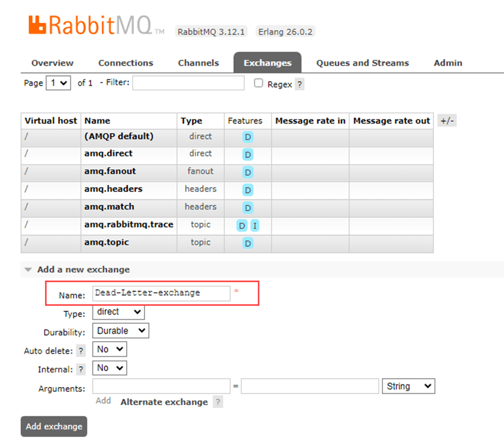The image size is (504, 442).
Task: Click the Alternate exchange argument link
Action: [x=164, y=402]
